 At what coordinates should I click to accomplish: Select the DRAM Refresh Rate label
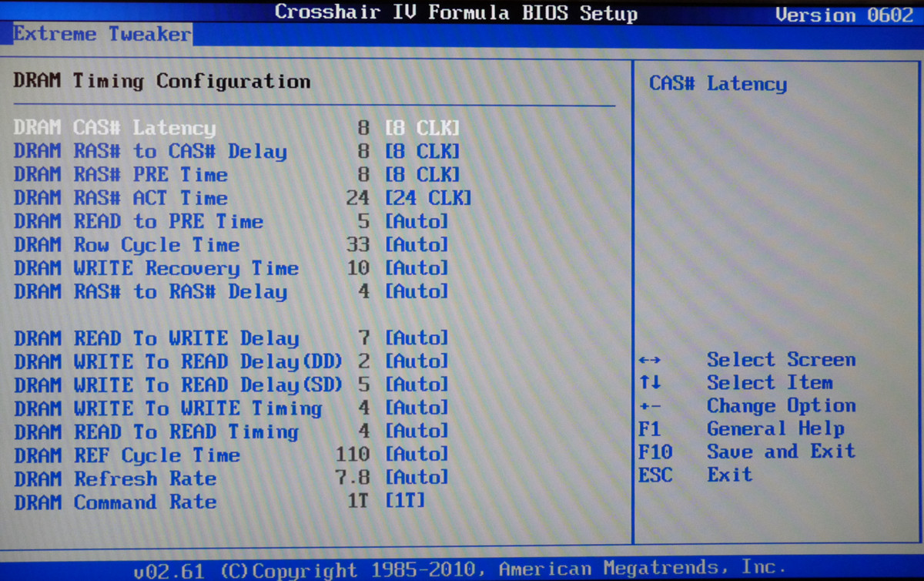point(115,479)
